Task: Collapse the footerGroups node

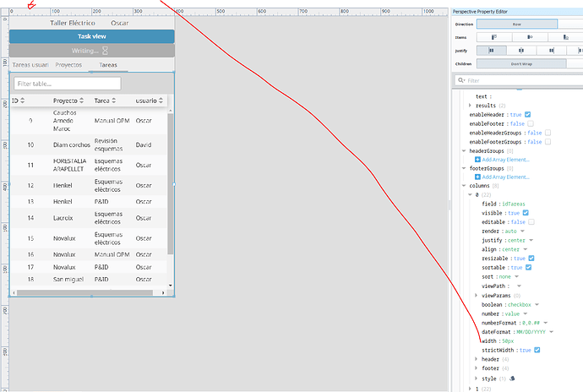Action: [x=464, y=168]
